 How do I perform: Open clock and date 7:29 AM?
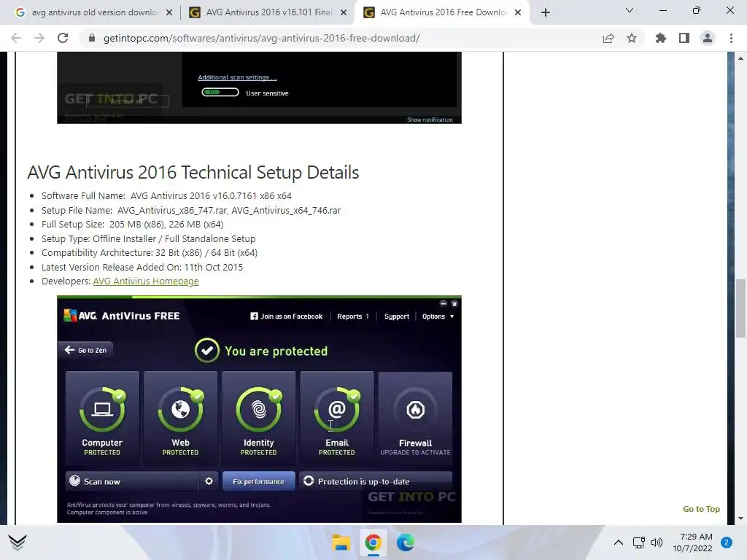(x=693, y=542)
